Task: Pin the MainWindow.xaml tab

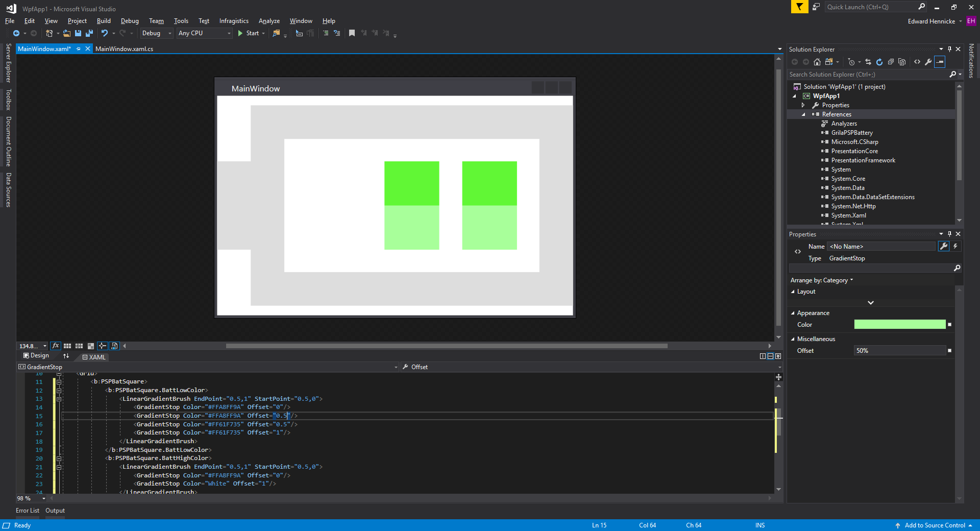Action: tap(78, 49)
